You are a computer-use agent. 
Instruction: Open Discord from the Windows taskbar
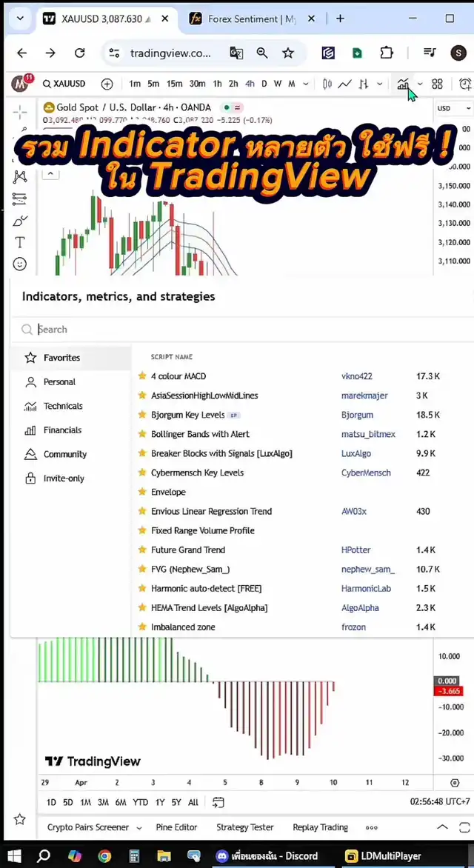pos(267,855)
